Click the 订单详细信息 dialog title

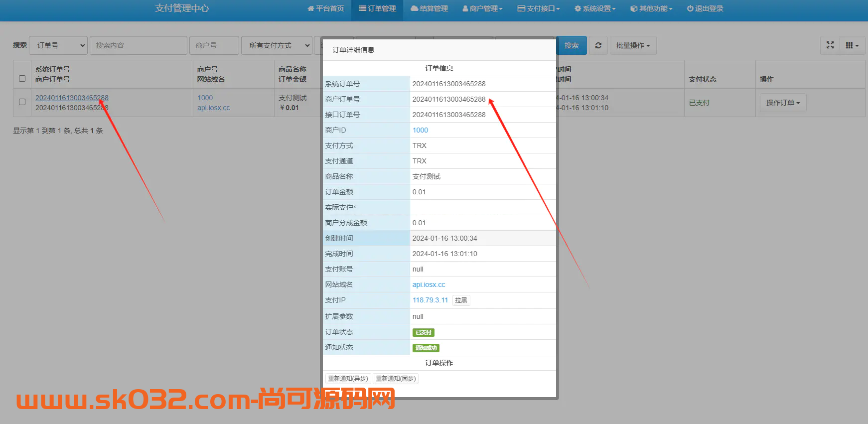(x=353, y=50)
